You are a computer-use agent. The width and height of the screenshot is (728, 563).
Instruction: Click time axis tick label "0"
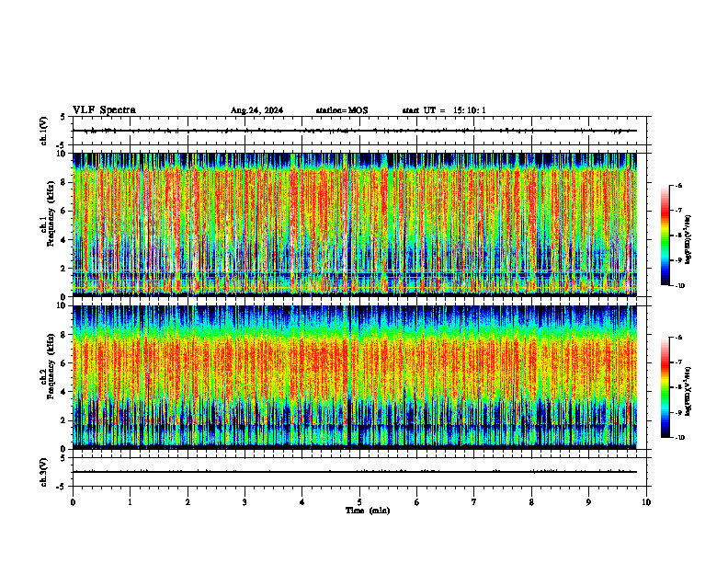coord(73,502)
